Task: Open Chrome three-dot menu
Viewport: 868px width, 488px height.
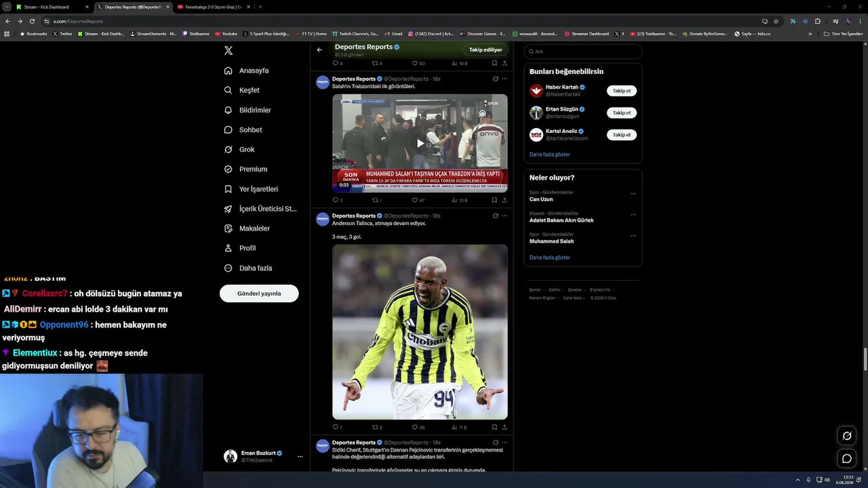Action: [x=860, y=21]
